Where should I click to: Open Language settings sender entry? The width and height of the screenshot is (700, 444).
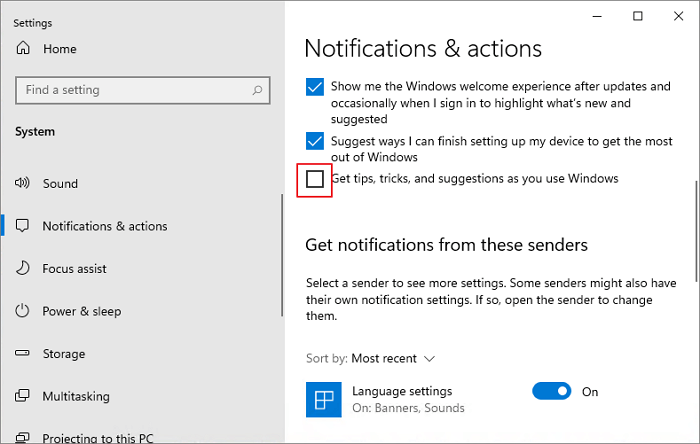tap(402, 392)
